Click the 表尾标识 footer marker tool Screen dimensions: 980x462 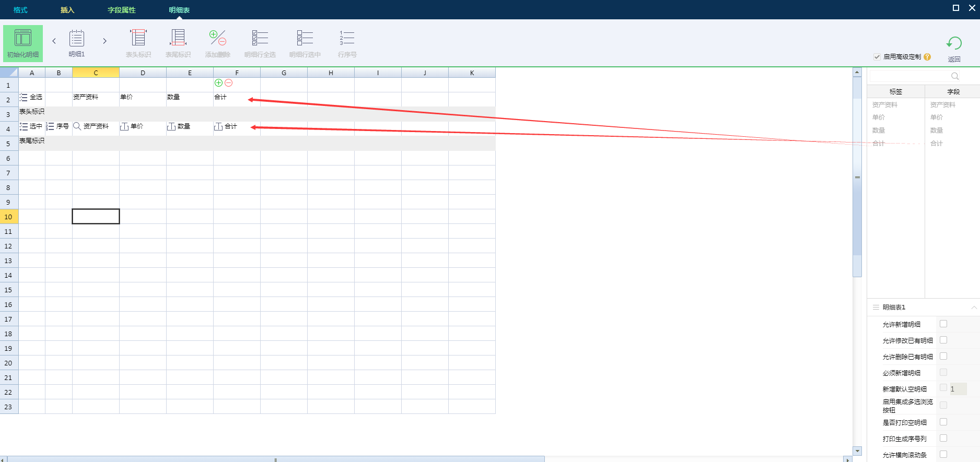click(178, 39)
